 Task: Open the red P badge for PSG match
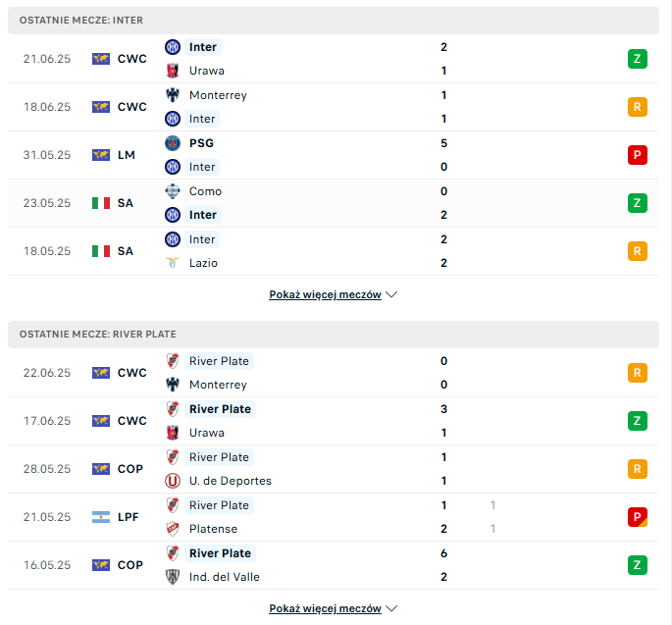pos(638,155)
